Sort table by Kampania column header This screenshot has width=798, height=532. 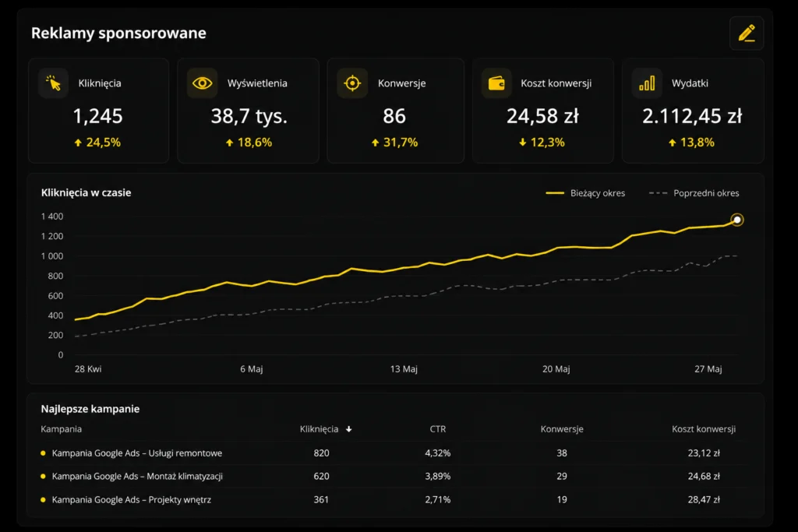point(61,429)
